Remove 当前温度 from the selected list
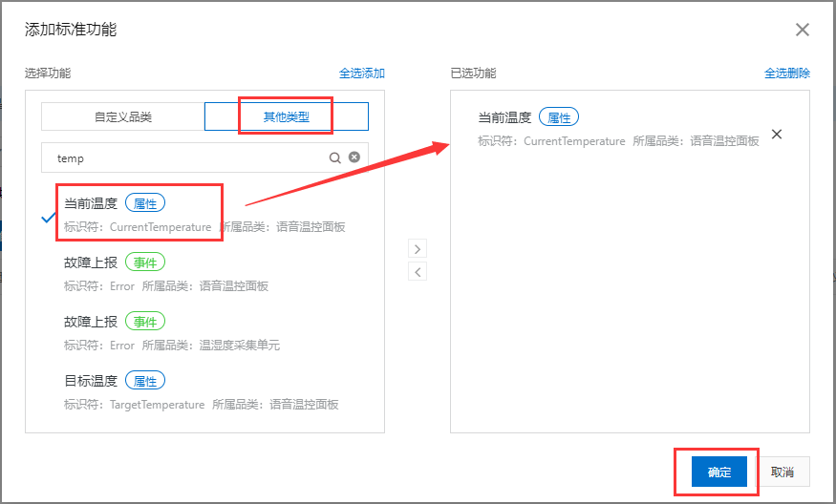The image size is (836, 504). (x=777, y=135)
